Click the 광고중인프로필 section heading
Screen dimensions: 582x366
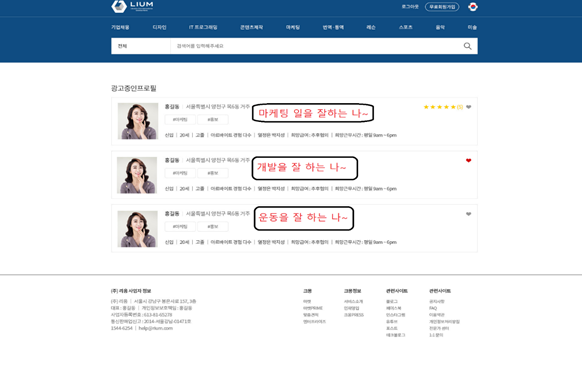click(x=134, y=88)
